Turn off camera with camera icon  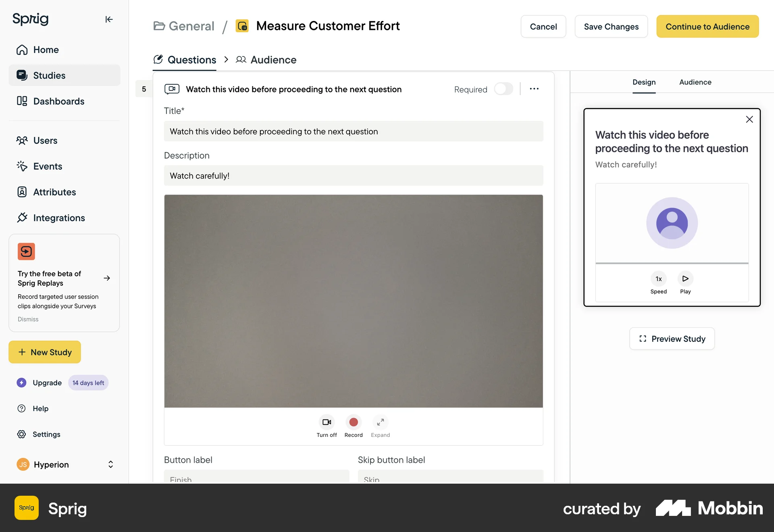(327, 422)
